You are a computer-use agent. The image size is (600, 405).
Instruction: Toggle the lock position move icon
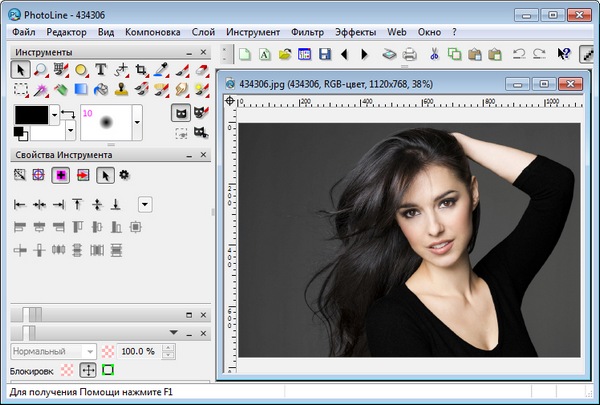pyautogui.click(x=87, y=370)
